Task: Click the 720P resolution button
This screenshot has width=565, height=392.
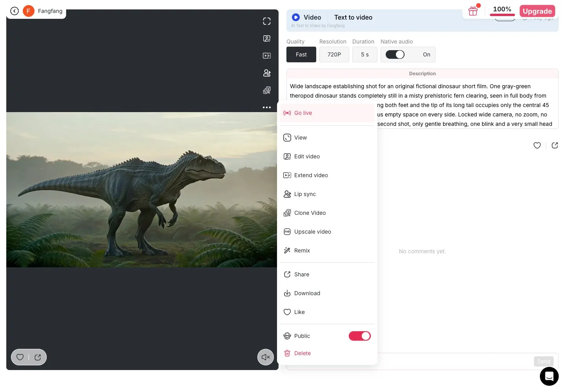Action: 334,54
